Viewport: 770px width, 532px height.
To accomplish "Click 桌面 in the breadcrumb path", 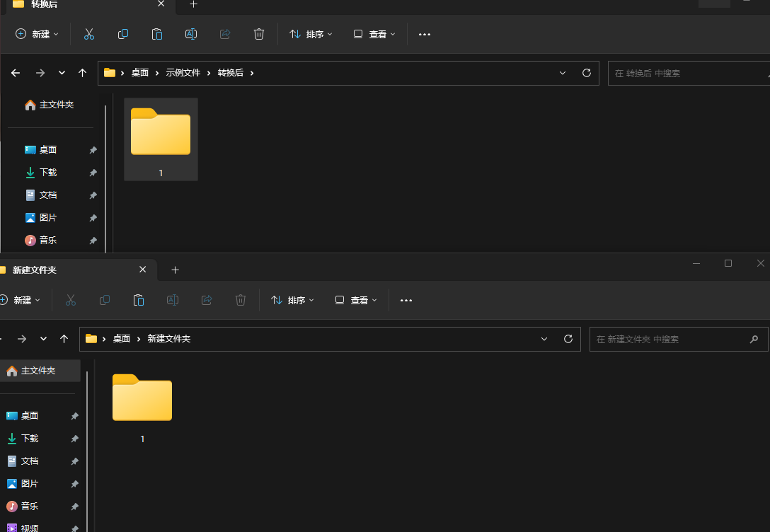I will (139, 73).
